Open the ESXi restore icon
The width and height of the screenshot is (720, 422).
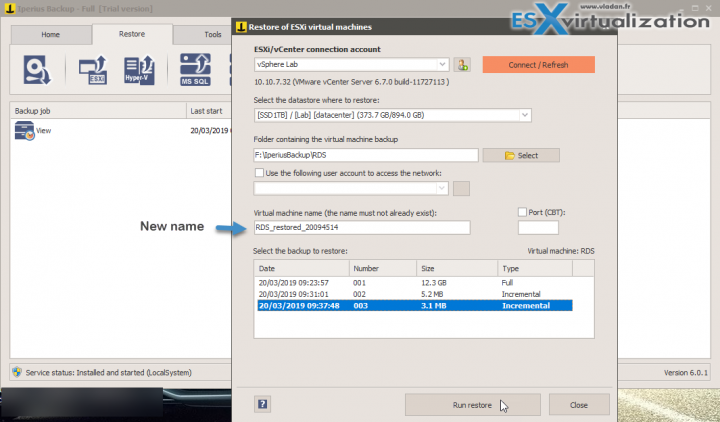(93, 70)
